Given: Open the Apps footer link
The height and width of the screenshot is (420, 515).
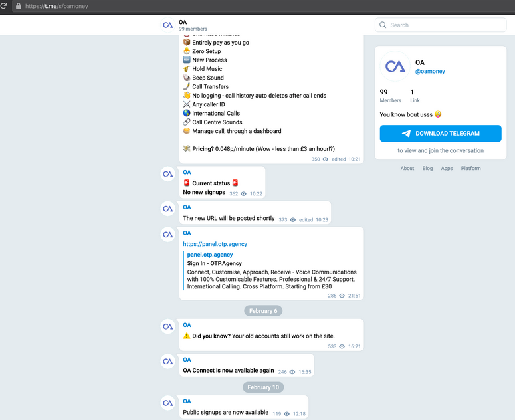Looking at the screenshot, I should tap(447, 169).
